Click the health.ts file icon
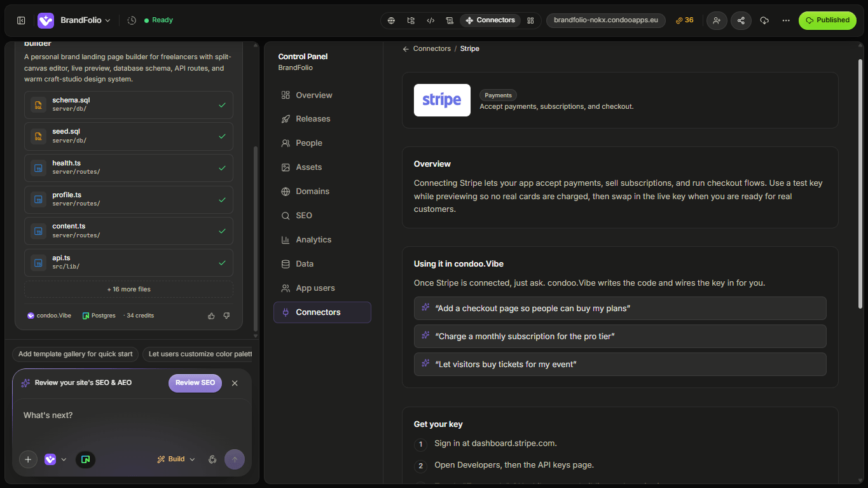This screenshot has width=868, height=488. pyautogui.click(x=39, y=168)
